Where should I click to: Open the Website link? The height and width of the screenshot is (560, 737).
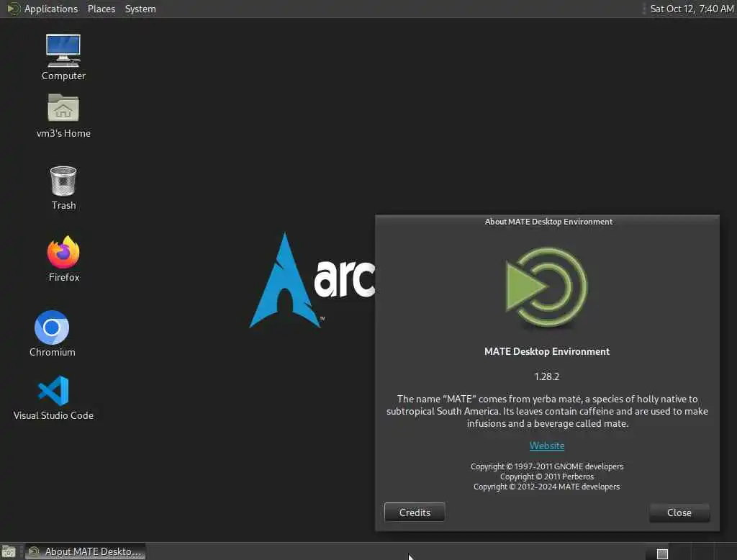pos(547,446)
